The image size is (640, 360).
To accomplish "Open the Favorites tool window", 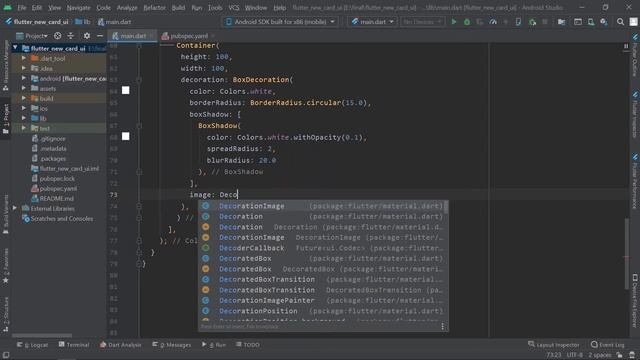I will click(x=5, y=265).
